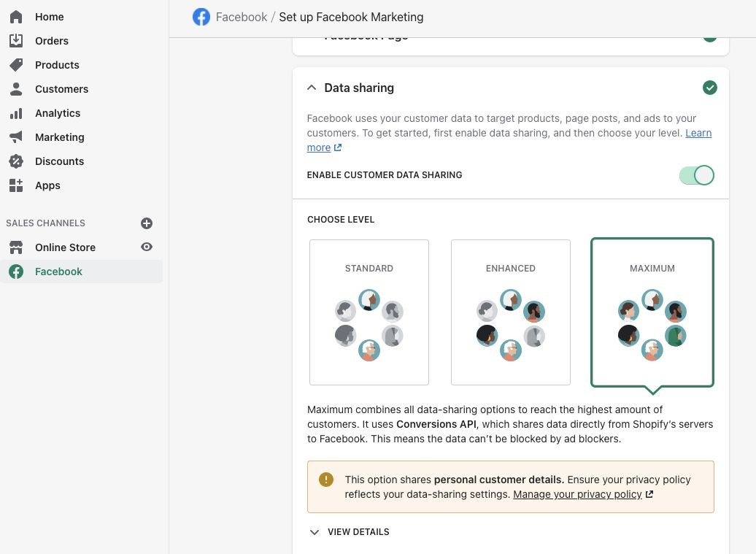Click the Orders inbox icon

click(x=16, y=41)
